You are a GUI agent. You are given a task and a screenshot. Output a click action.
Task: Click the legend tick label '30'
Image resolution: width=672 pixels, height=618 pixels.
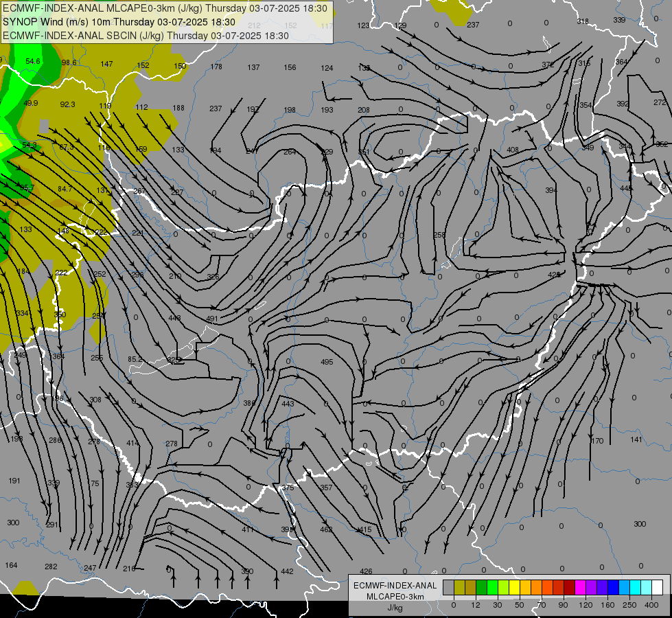tap(497, 605)
